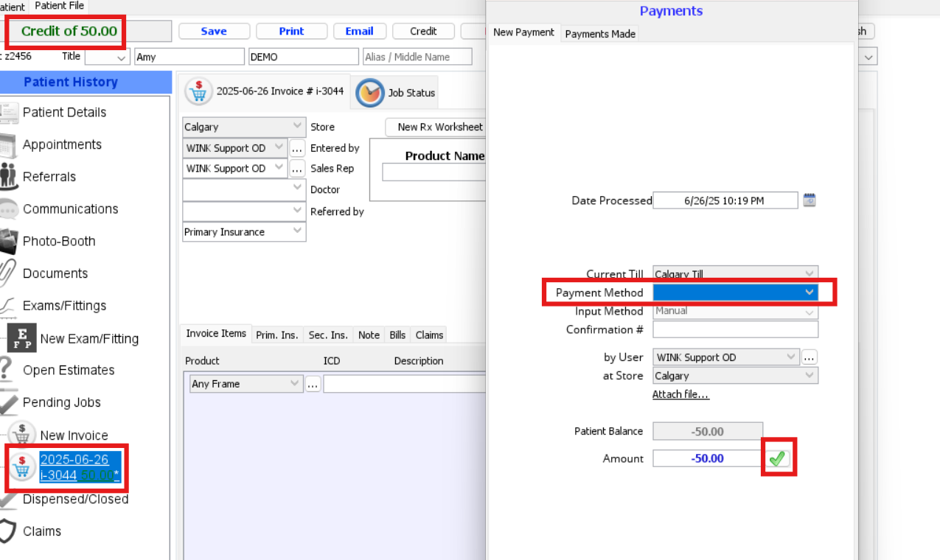Click the last name field containing DEMO
Viewport: 940px width, 560px height.
coord(304,57)
